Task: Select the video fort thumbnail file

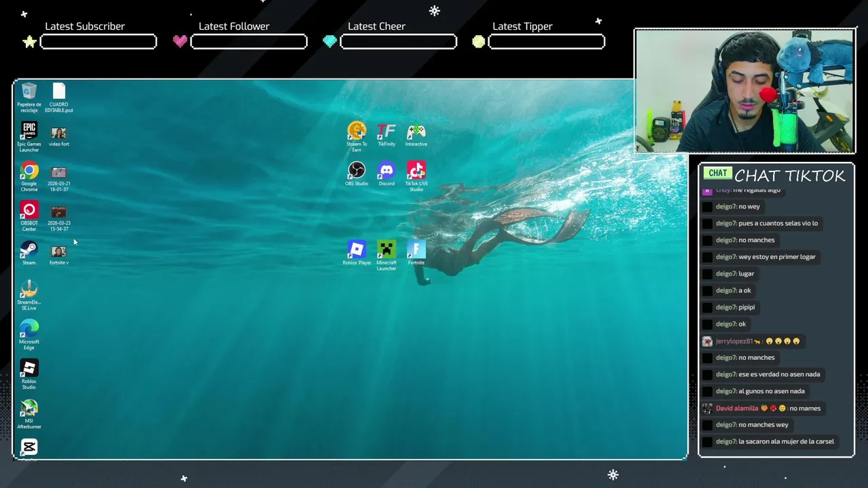Action: point(59,136)
